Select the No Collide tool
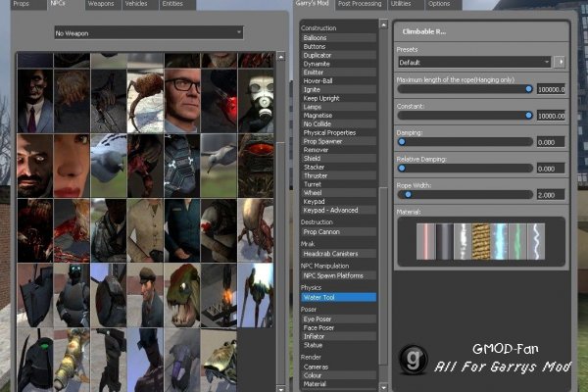The image size is (588, 392). coord(339,124)
